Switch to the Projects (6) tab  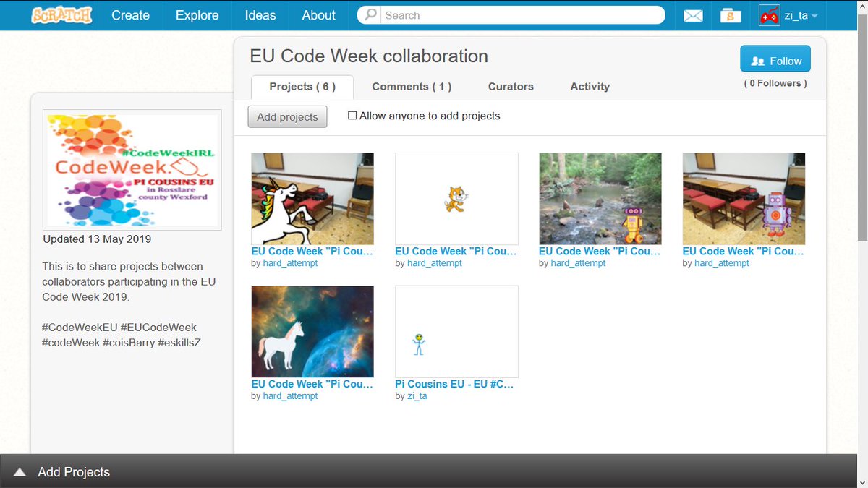(302, 87)
